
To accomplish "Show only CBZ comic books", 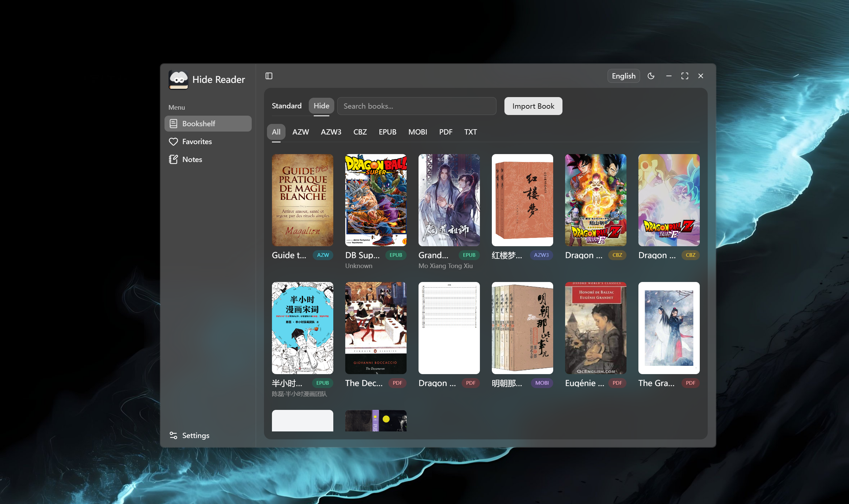I will click(359, 132).
